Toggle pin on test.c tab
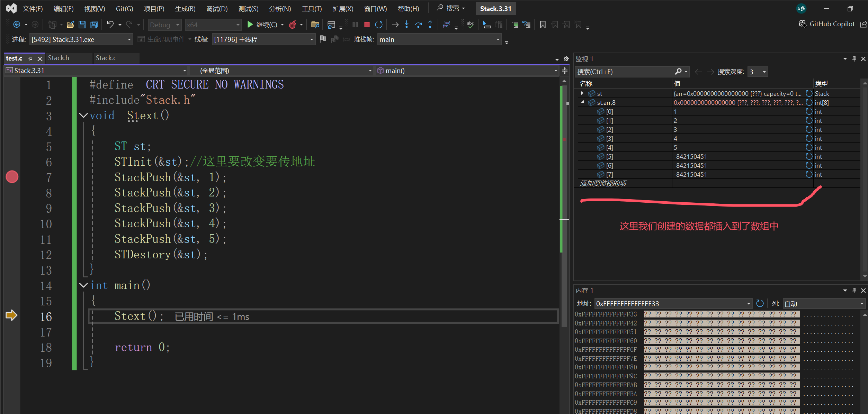Viewport: 868px width, 414px height. pos(30,59)
